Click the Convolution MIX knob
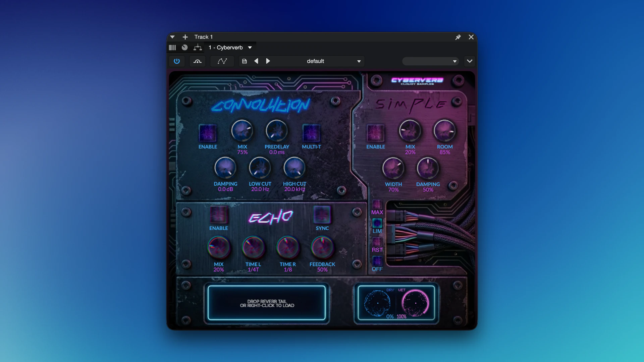 (242, 131)
